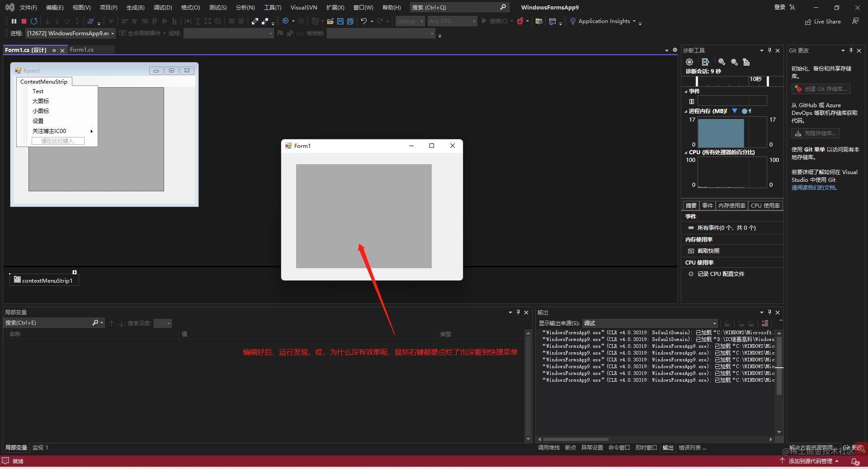Open the Debug menu 调试(D)
This screenshot has height=469, width=868.
click(x=163, y=8)
